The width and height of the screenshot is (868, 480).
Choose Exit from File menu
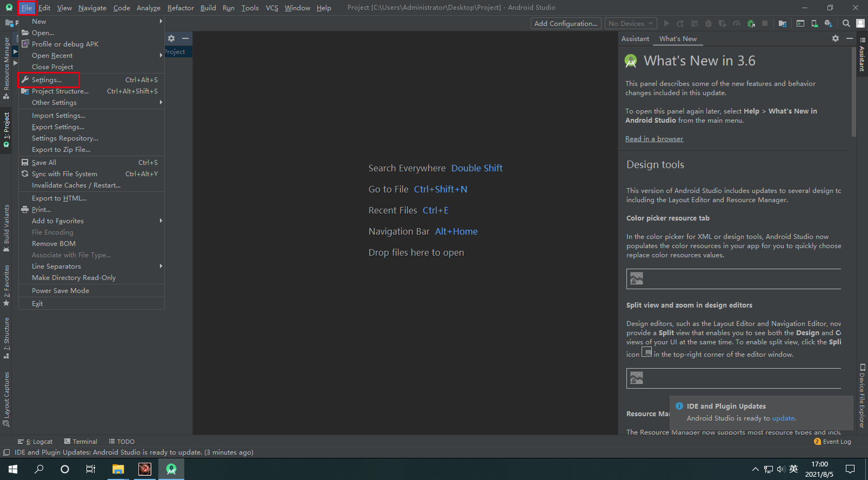click(x=91, y=303)
